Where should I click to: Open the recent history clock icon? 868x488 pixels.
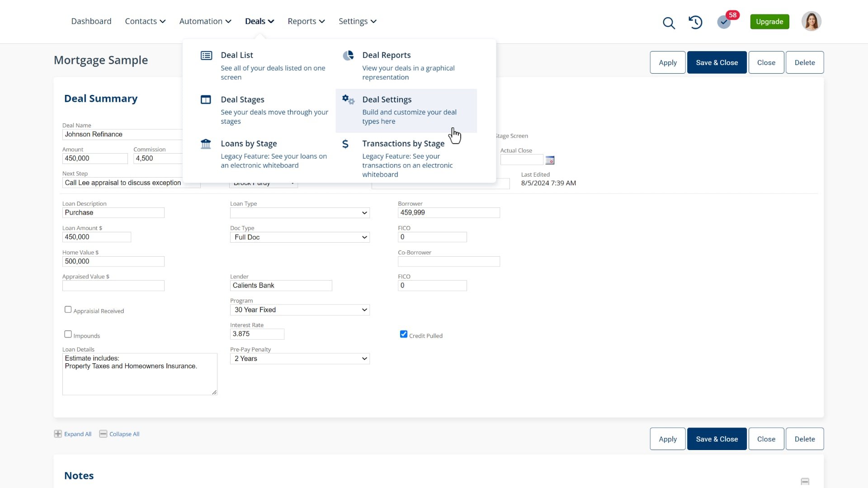(695, 22)
